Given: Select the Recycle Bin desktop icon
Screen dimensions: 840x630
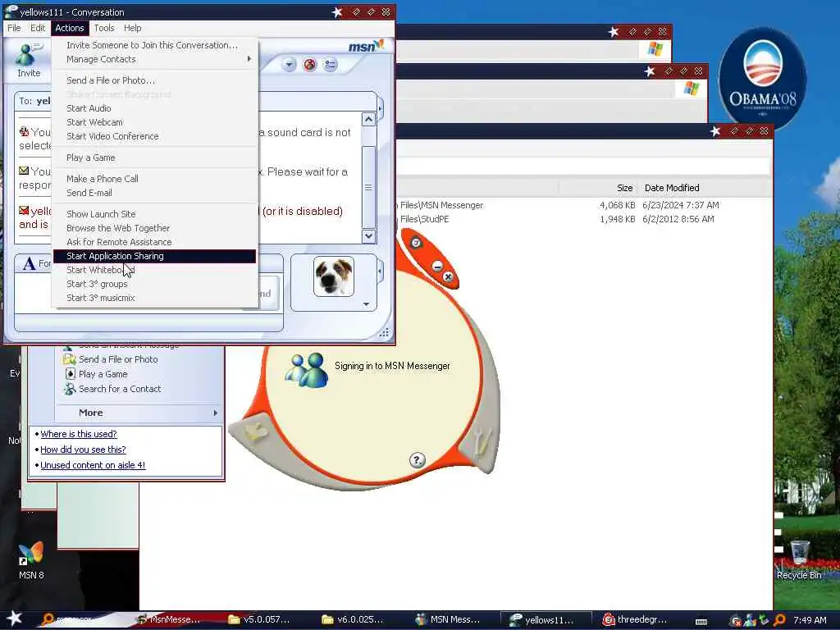Looking at the screenshot, I should click(799, 559).
